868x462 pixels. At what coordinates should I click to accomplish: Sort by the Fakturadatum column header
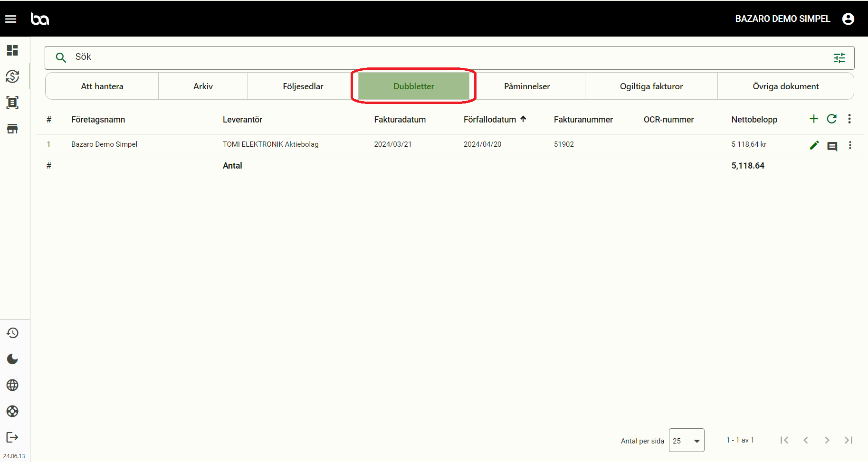(x=400, y=120)
